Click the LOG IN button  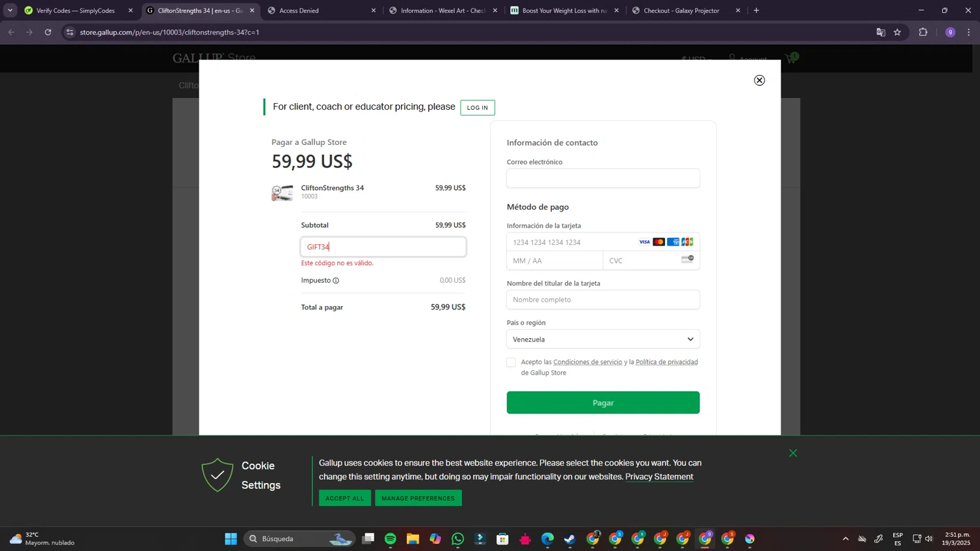click(x=478, y=108)
